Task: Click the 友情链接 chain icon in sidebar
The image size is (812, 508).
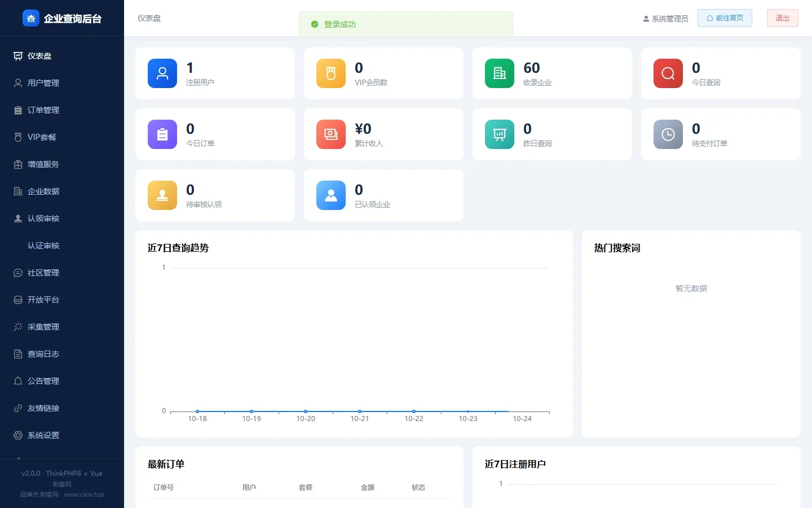Action: [x=18, y=408]
